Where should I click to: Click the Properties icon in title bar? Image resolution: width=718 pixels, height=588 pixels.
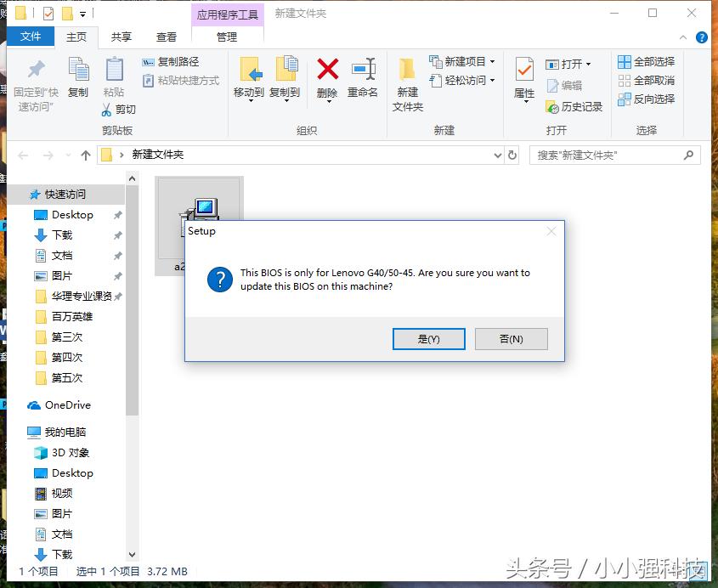[x=48, y=14]
